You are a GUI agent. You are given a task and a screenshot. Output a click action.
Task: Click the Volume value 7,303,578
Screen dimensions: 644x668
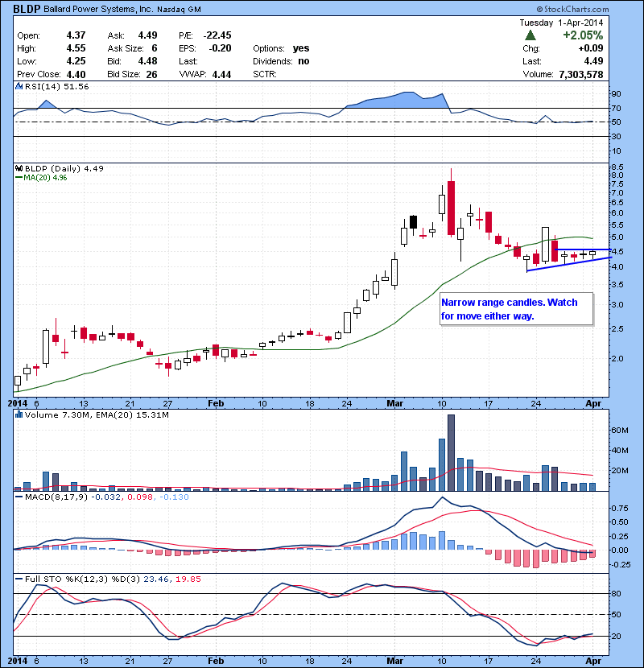pyautogui.click(x=581, y=75)
